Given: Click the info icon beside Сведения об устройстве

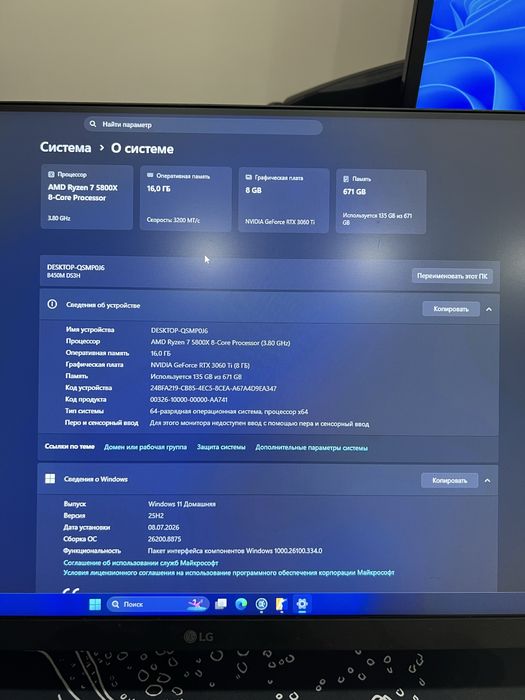Looking at the screenshot, I should coord(52,304).
